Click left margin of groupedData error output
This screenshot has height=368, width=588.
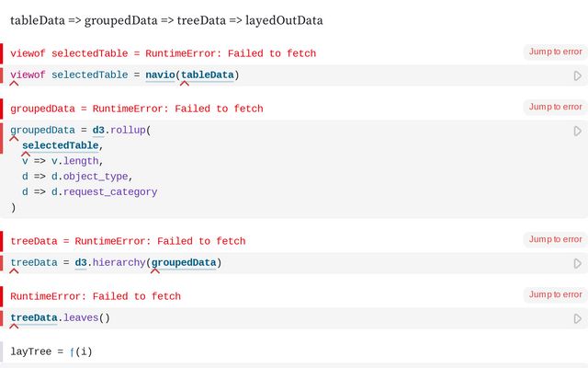pyautogui.click(x=2, y=109)
